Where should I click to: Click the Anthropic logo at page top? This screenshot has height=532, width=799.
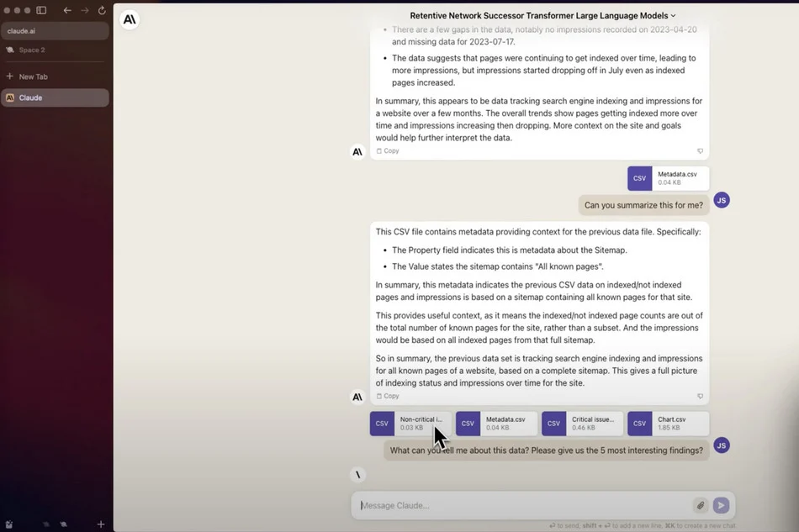pos(130,19)
